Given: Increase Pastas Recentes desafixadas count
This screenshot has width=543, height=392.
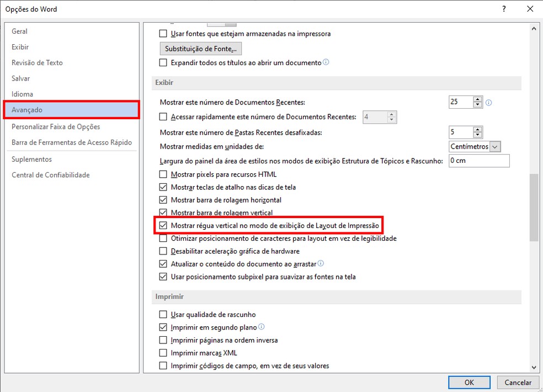Looking at the screenshot, I should point(477,130).
